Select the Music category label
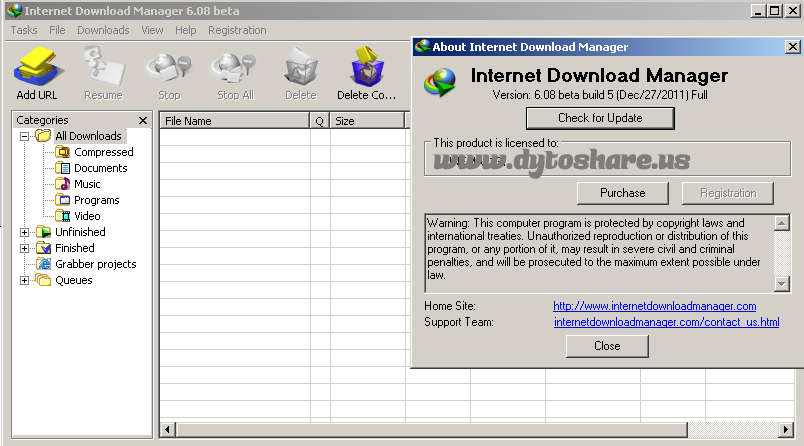 click(x=87, y=184)
